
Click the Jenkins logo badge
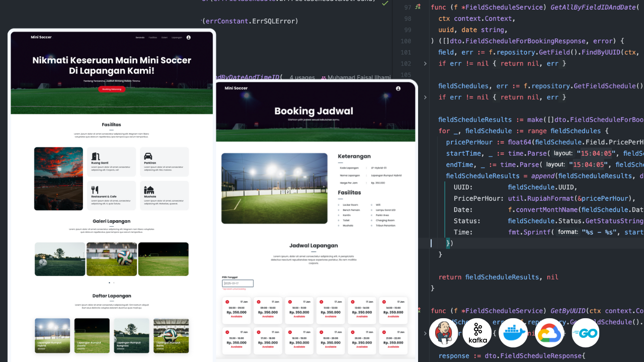pyautogui.click(x=443, y=333)
